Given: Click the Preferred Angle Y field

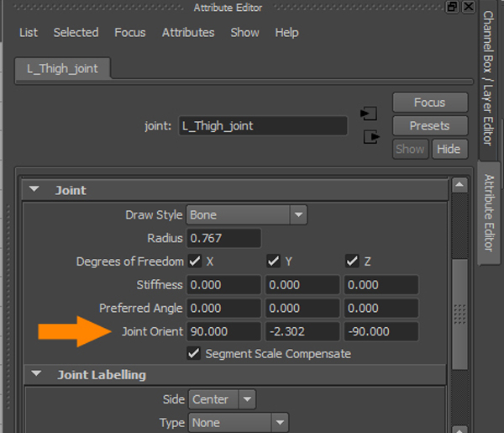Looking at the screenshot, I should coord(302,308).
